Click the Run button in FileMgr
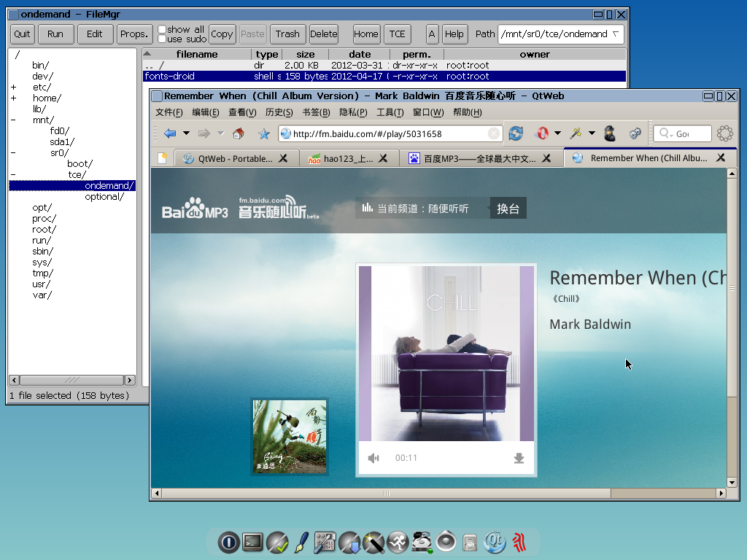 pyautogui.click(x=55, y=34)
